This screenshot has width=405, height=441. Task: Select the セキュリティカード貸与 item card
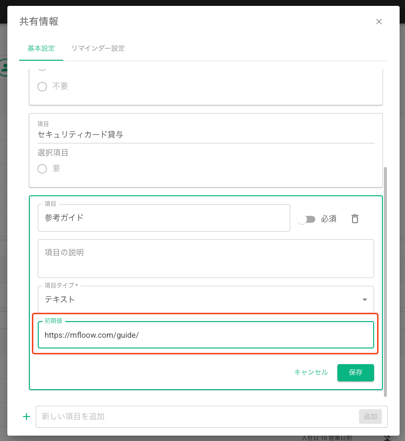(206, 150)
